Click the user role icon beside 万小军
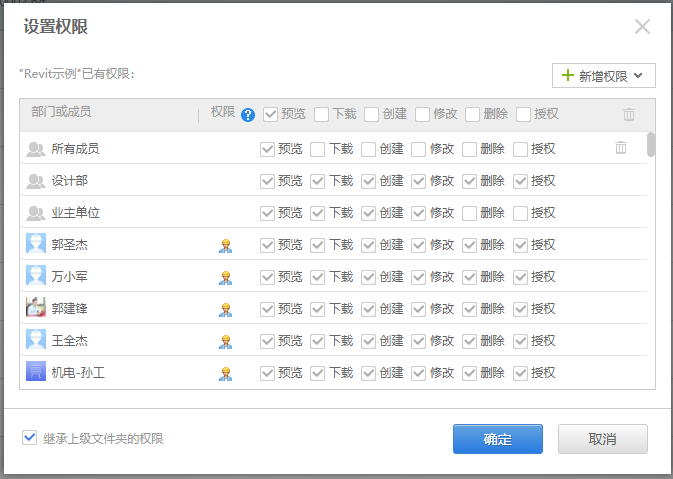 coord(226,277)
